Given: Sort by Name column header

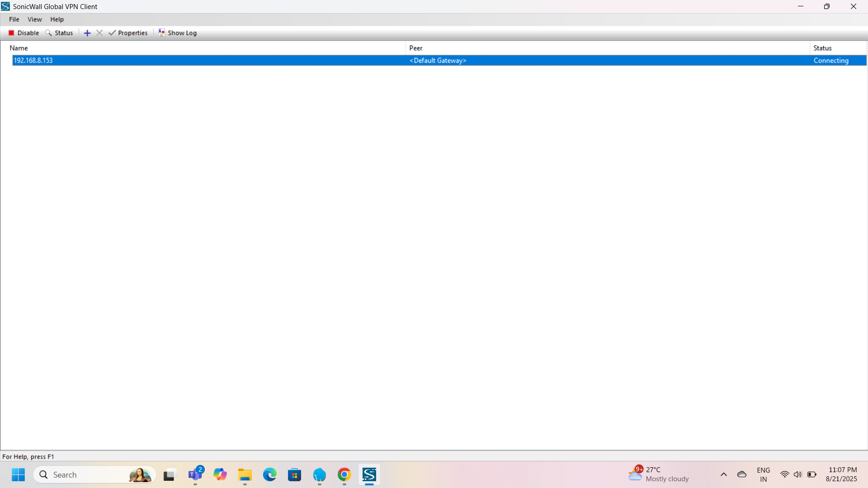Looking at the screenshot, I should (19, 48).
